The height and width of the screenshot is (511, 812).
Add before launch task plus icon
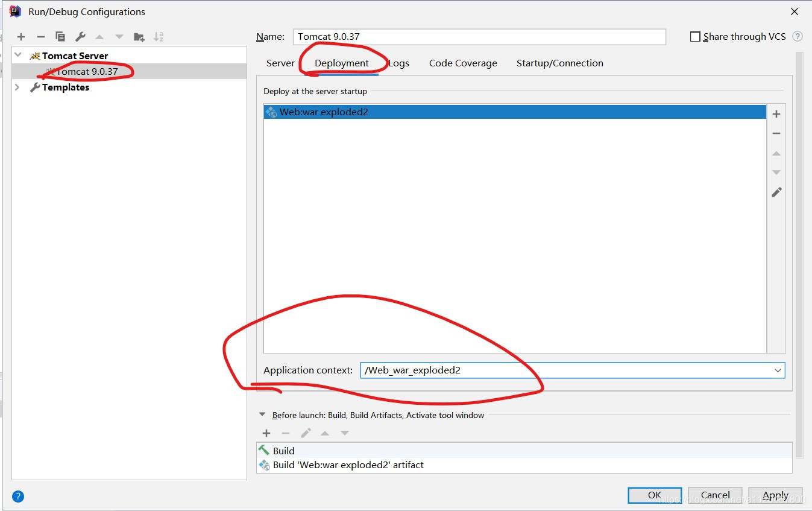(266, 433)
